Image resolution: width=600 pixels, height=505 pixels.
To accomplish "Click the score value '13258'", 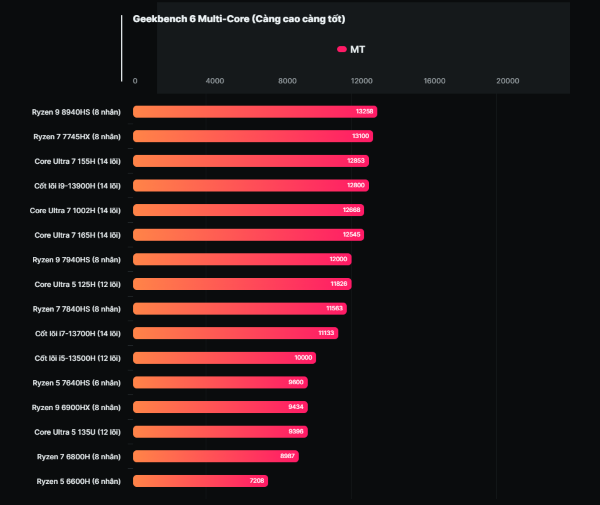I will click(364, 111).
